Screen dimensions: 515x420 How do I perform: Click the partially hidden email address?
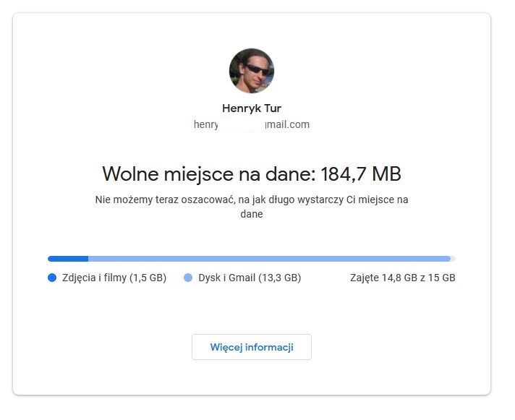[x=252, y=124]
